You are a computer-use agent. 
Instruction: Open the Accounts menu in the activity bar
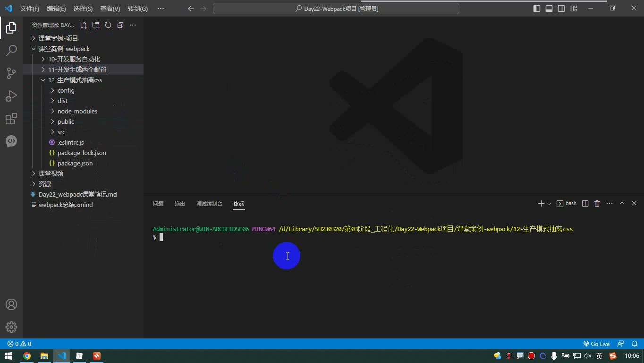coord(11,304)
